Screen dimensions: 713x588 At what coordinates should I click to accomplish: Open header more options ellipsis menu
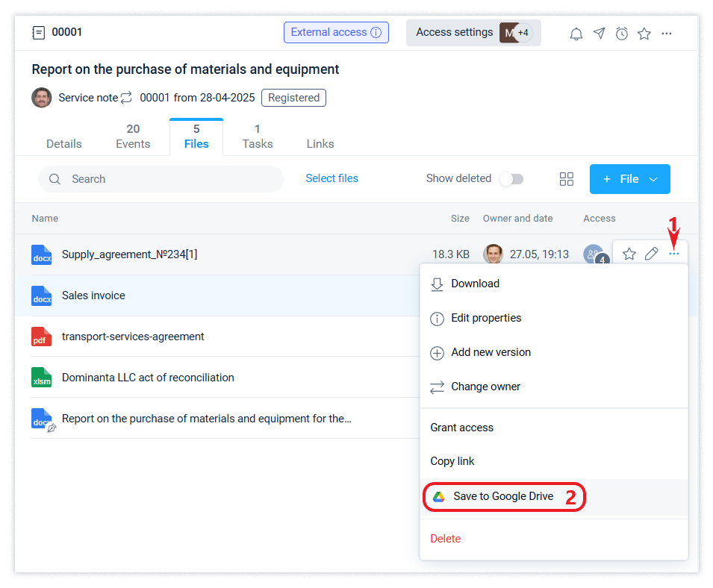(667, 34)
